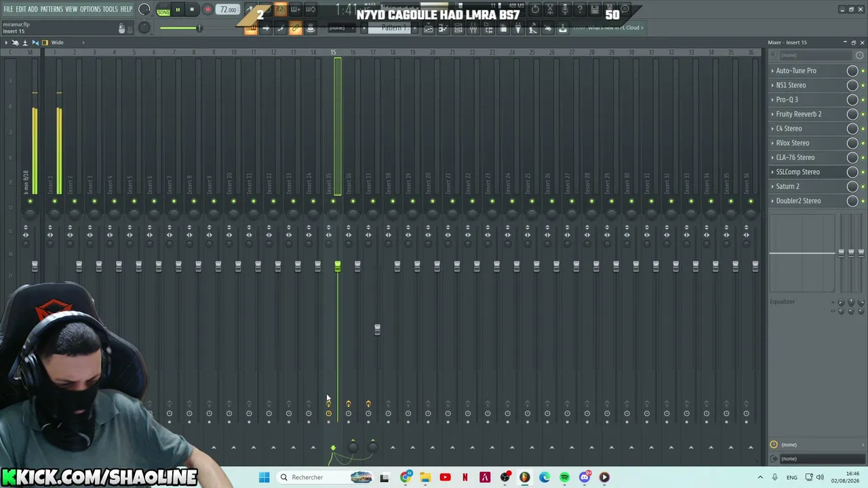Expand RVox Stereo slot options arrow

tap(772, 143)
